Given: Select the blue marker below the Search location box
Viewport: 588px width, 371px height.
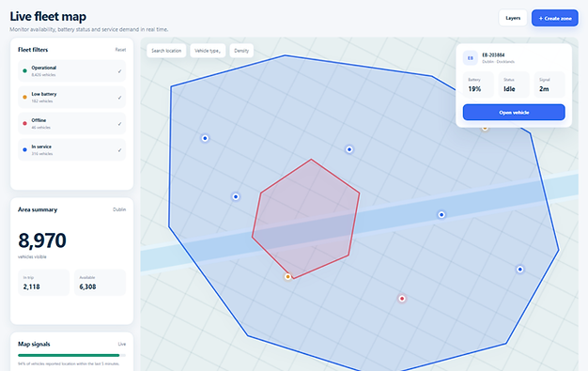Looking at the screenshot, I should click(x=205, y=138).
